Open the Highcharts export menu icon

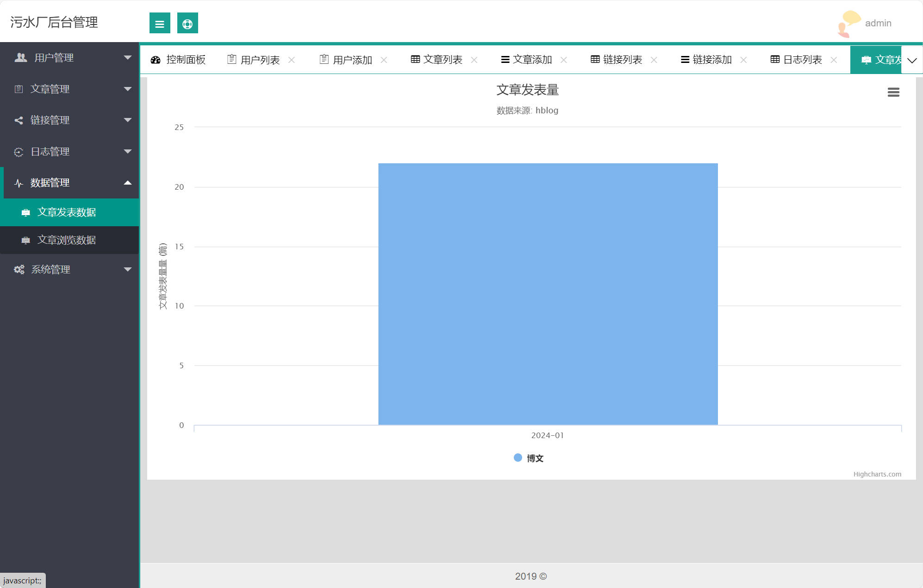click(x=893, y=92)
